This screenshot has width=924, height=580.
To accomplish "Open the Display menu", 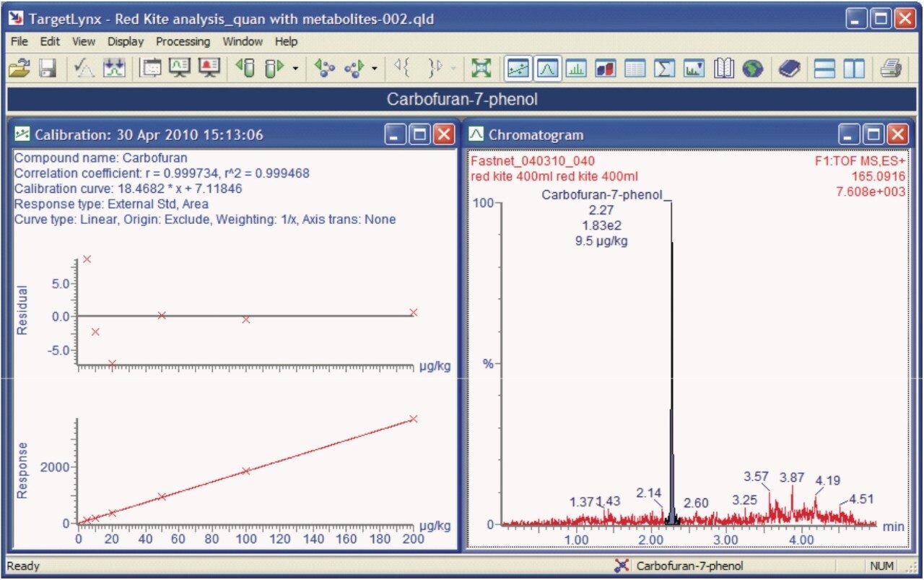I will click(x=126, y=41).
